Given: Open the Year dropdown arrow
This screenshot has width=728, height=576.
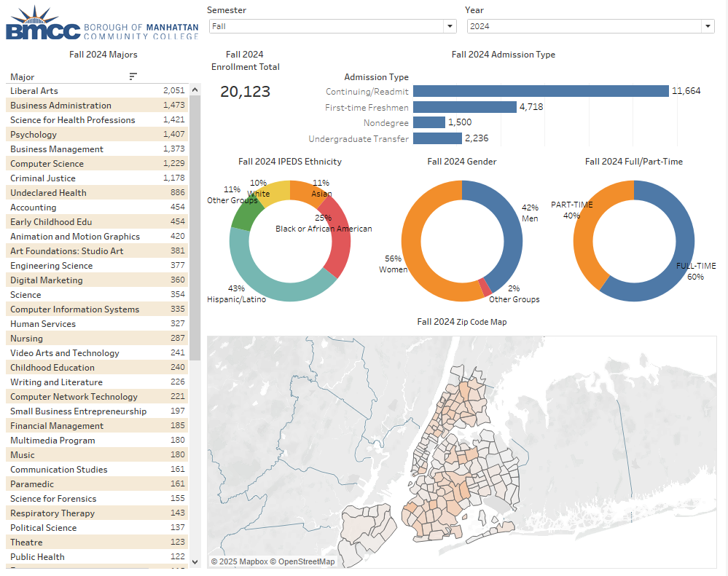Looking at the screenshot, I should tap(707, 26).
